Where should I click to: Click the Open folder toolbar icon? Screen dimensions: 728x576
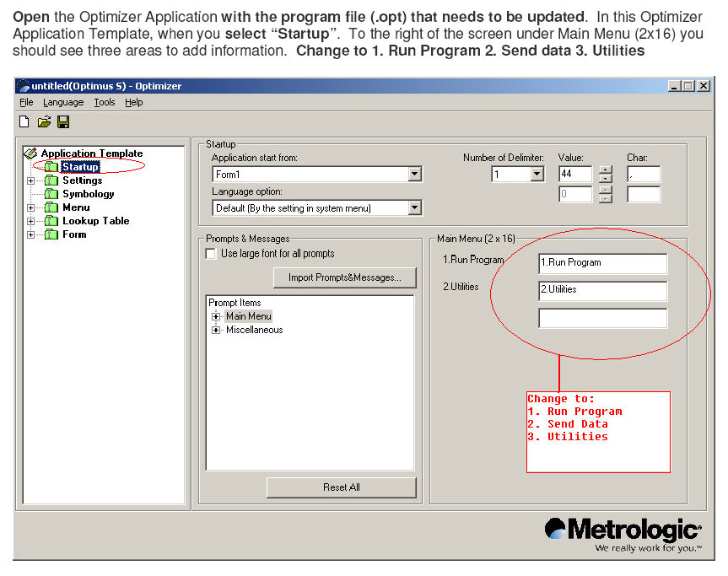tap(44, 122)
